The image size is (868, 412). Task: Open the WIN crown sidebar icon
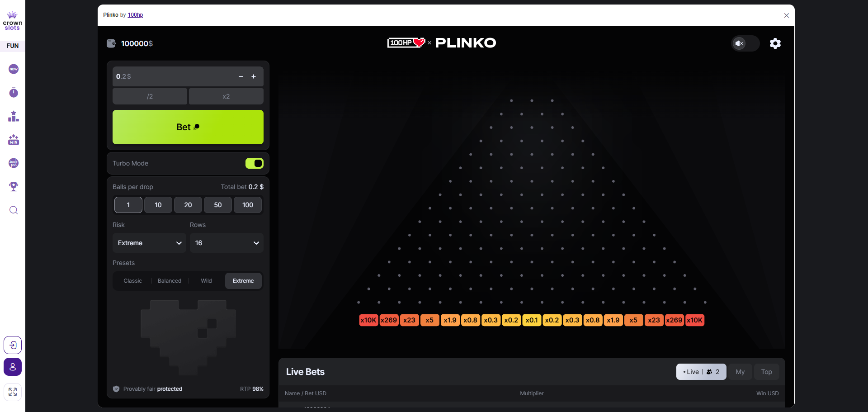(x=14, y=140)
